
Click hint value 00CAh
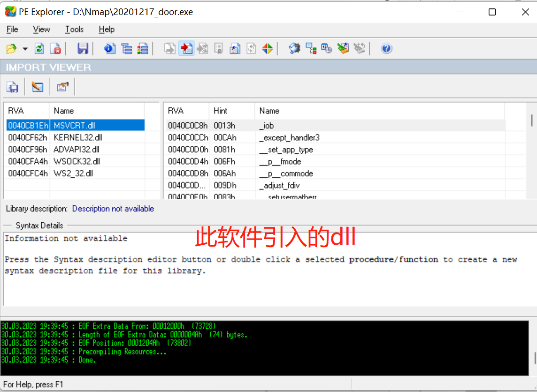[x=225, y=137]
